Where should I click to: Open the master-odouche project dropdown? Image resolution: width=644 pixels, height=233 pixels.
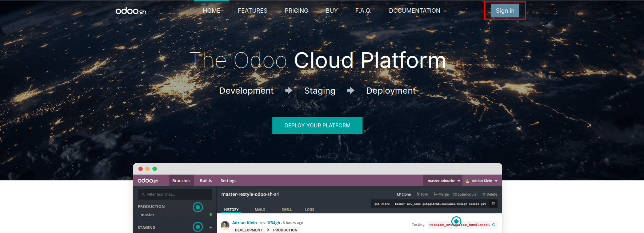click(444, 181)
